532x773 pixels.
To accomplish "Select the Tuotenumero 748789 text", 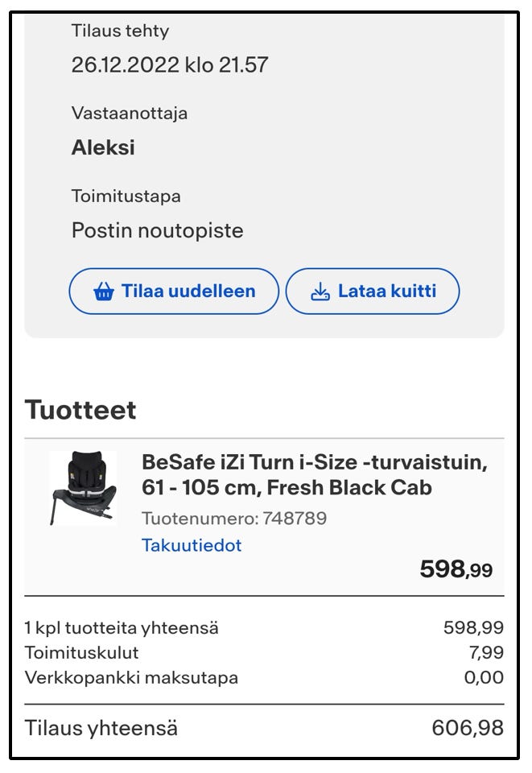I will 234,518.
